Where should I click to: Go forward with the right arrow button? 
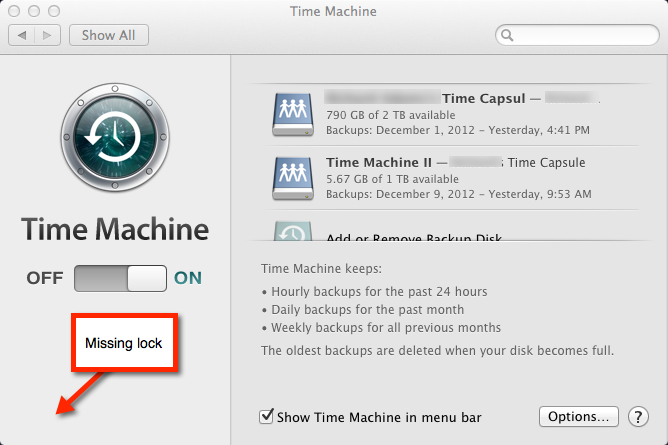pyautogui.click(x=47, y=35)
